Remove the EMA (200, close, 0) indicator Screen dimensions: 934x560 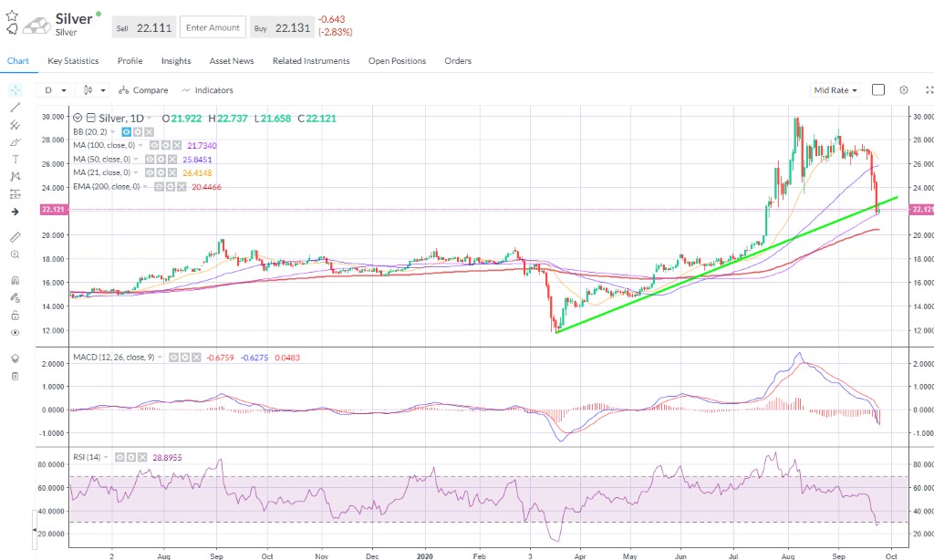click(182, 186)
